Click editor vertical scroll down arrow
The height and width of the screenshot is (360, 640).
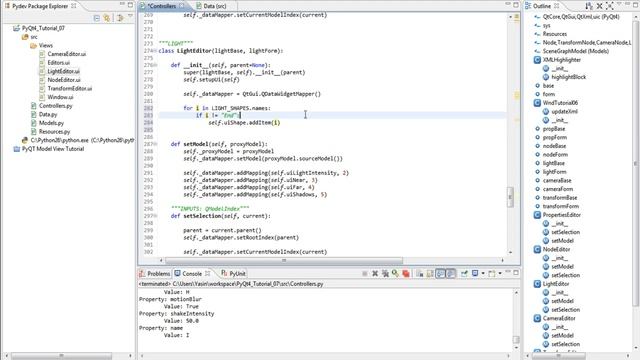click(510, 252)
